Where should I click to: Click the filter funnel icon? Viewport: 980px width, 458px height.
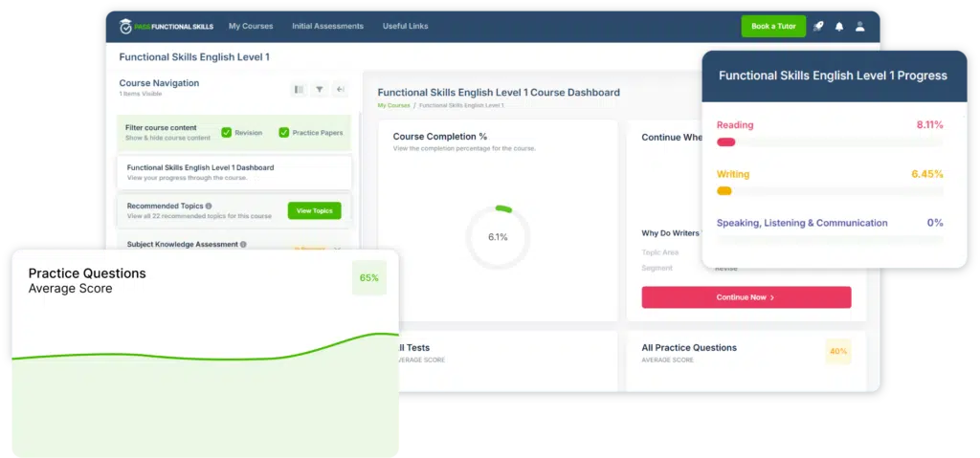pyautogui.click(x=320, y=89)
